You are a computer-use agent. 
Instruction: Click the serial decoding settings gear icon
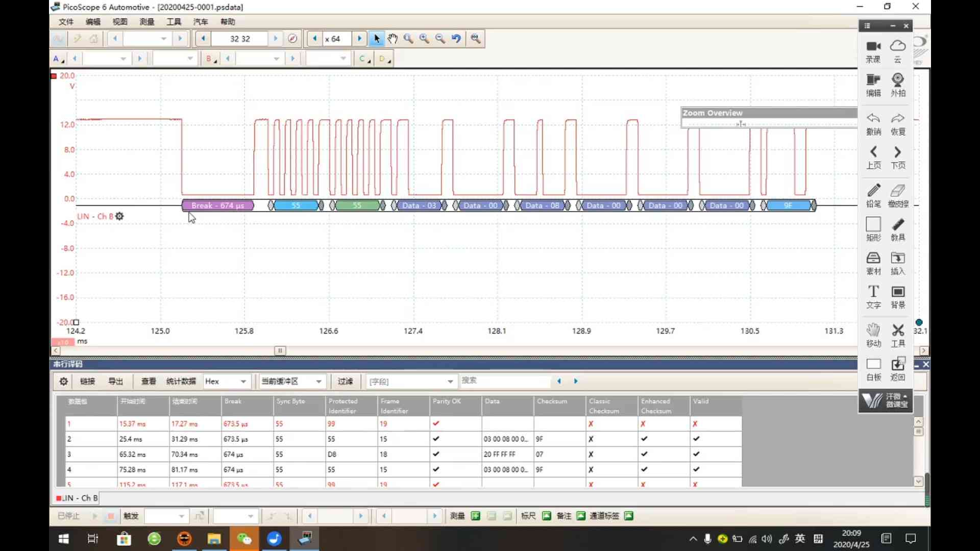pos(63,382)
